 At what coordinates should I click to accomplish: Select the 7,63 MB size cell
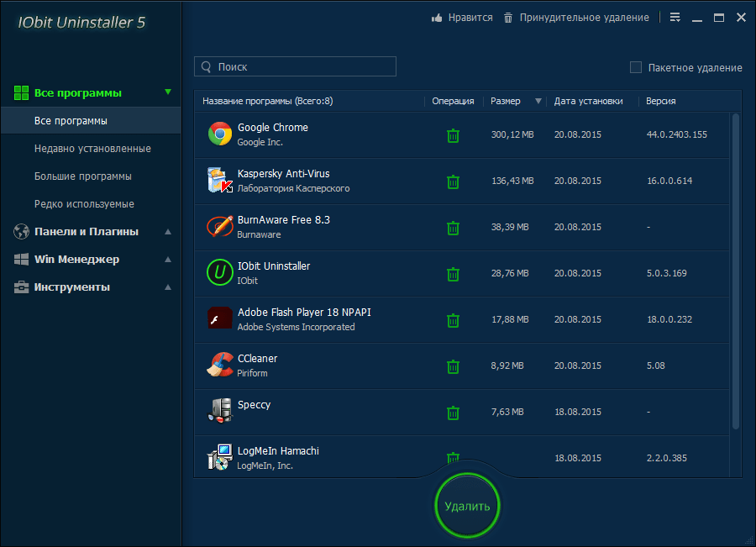[x=507, y=412]
